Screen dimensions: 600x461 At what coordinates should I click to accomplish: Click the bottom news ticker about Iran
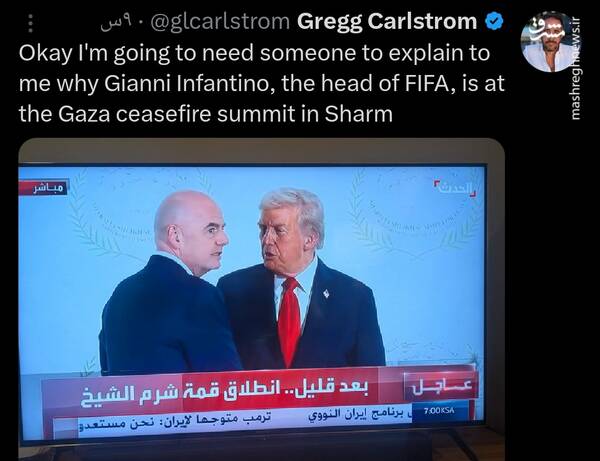245,420
